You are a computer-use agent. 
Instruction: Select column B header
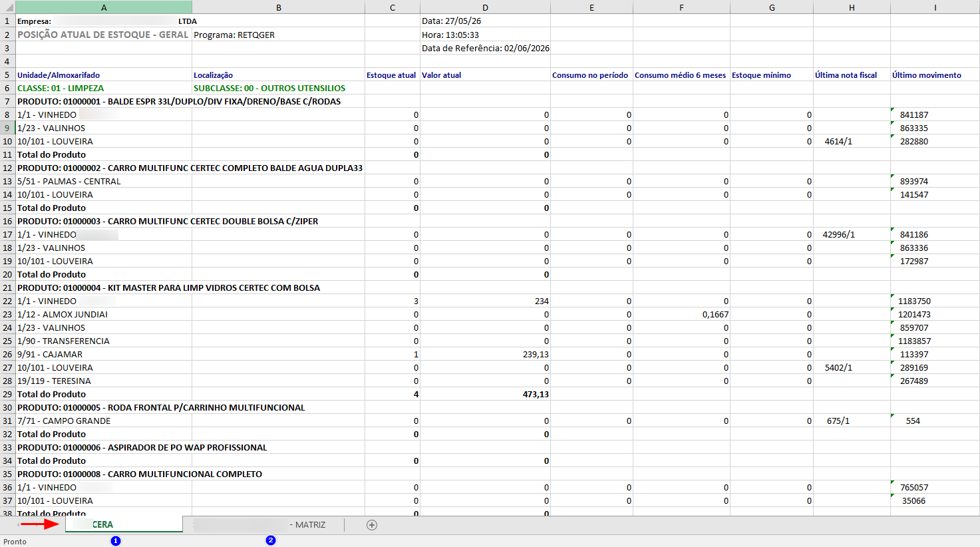pyautogui.click(x=278, y=7)
